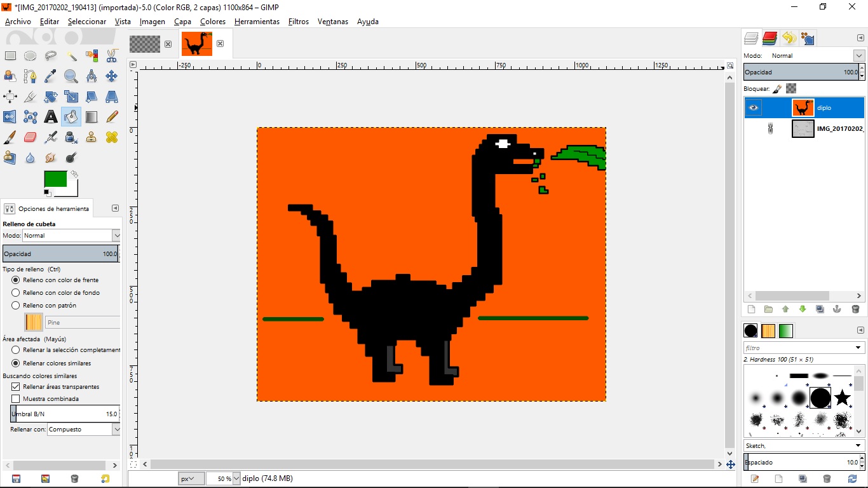Viewport: 868px width, 488px height.
Task: Activate the Perspective tool
Action: pyautogui.click(x=112, y=97)
